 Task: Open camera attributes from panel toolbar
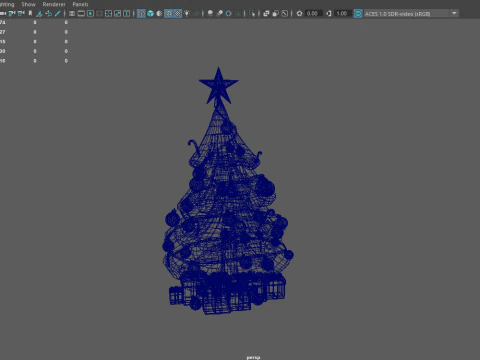tap(21, 13)
